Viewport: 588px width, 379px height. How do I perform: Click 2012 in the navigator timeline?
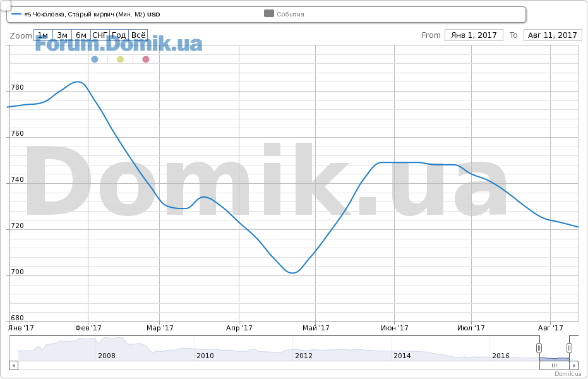[304, 356]
